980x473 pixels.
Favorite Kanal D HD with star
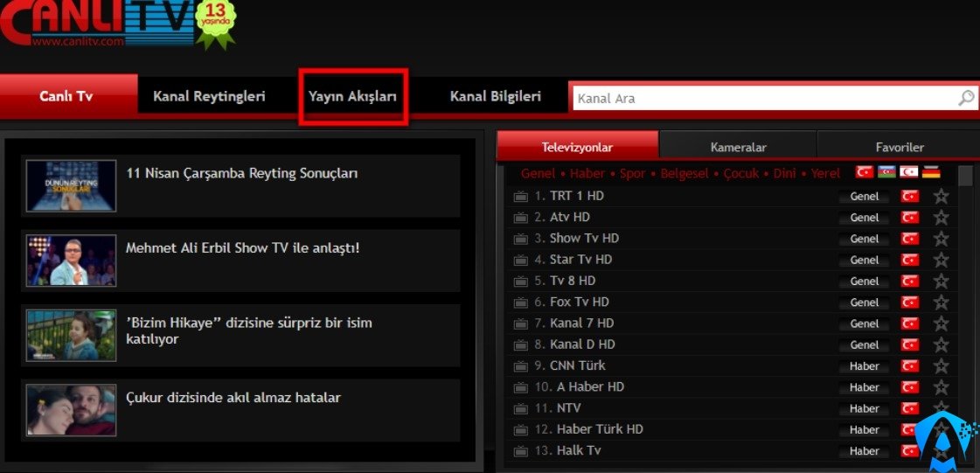[x=941, y=344]
